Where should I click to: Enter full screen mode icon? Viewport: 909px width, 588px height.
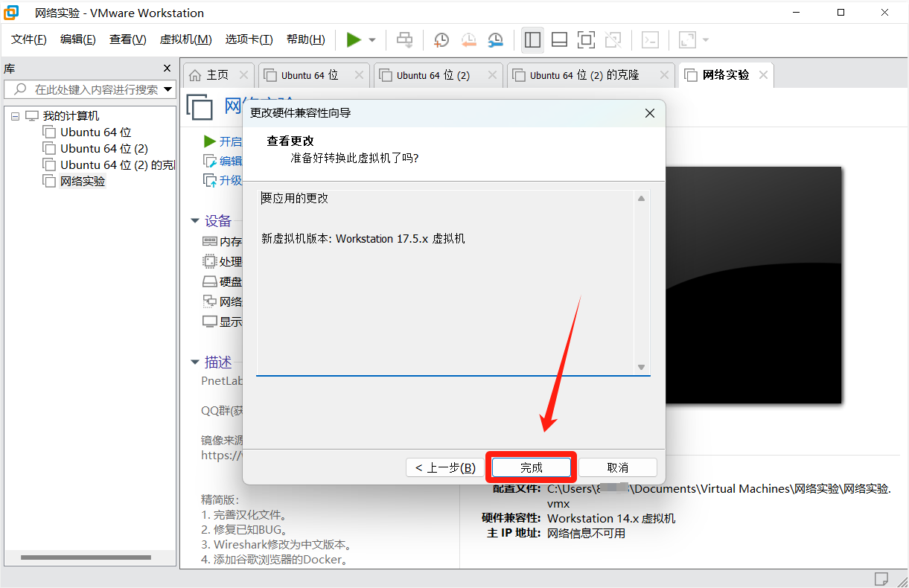pyautogui.click(x=586, y=40)
